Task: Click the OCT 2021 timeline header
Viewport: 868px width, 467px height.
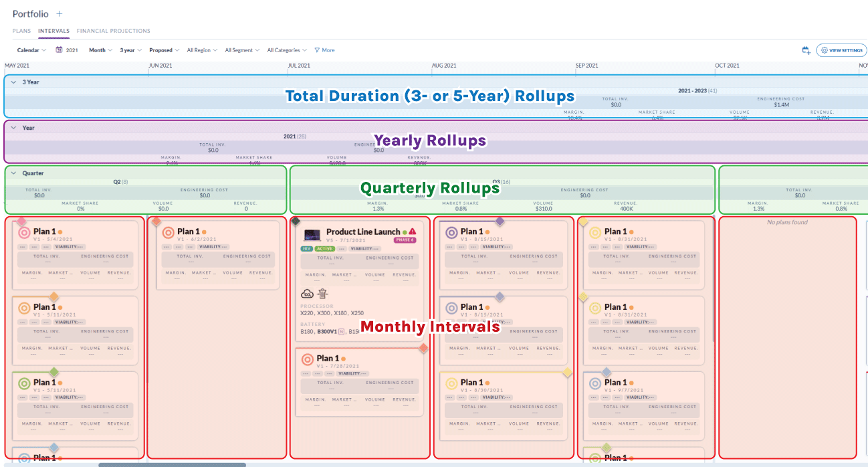Action: click(x=727, y=66)
